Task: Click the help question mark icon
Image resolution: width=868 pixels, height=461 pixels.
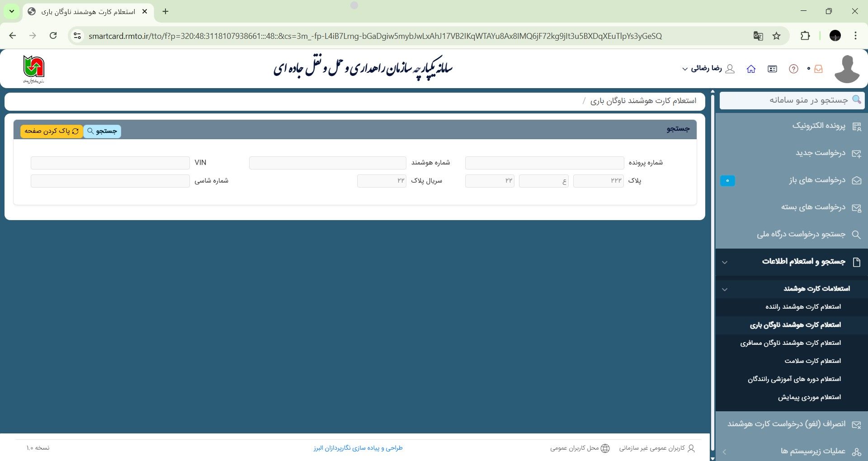Action: [793, 68]
